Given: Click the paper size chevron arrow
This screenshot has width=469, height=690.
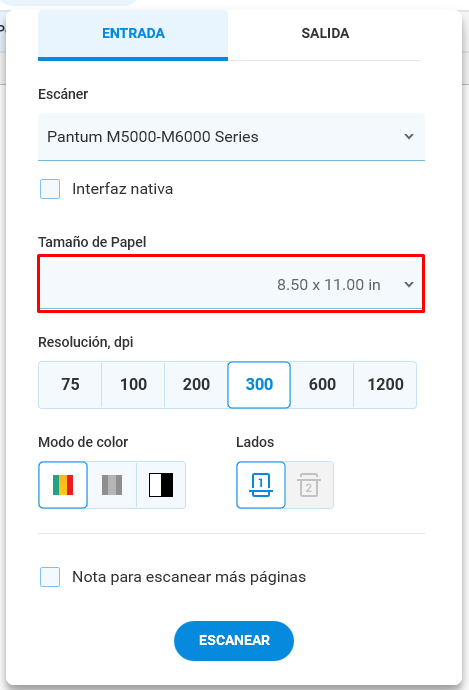Looking at the screenshot, I should (409, 284).
